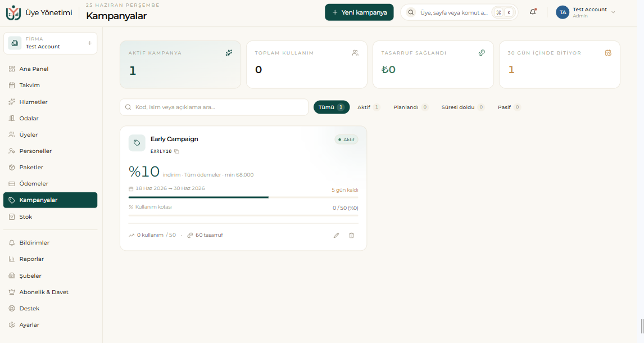Click the Toplam Kullanım users icon
The image size is (644, 343).
(355, 53)
